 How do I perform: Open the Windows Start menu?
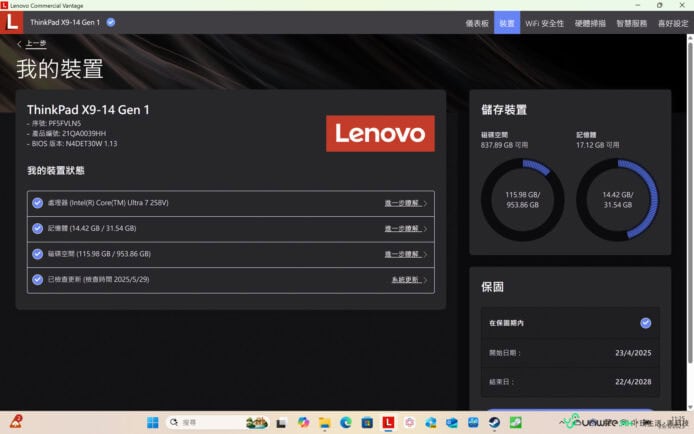153,423
